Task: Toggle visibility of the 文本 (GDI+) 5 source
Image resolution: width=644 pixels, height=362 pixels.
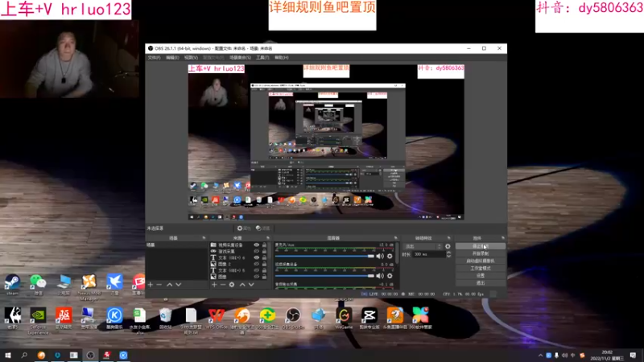Action: click(x=256, y=270)
